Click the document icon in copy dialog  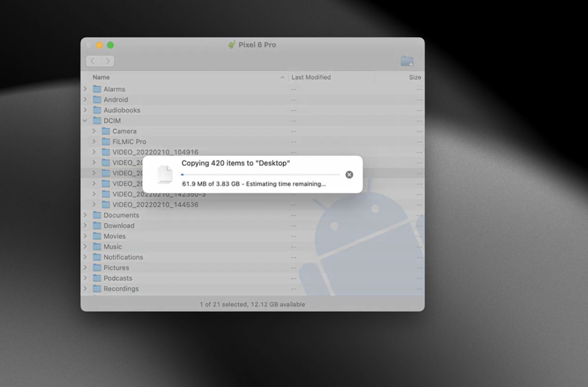click(165, 175)
